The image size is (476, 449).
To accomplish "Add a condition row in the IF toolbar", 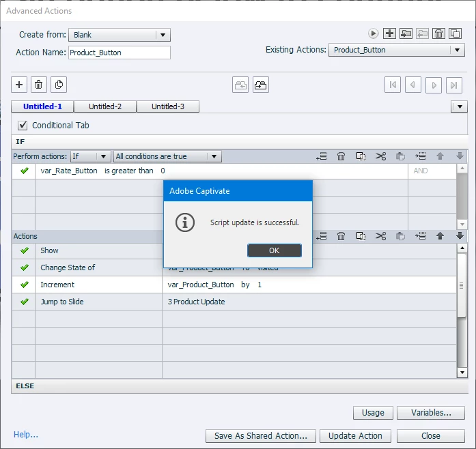I will [x=321, y=156].
